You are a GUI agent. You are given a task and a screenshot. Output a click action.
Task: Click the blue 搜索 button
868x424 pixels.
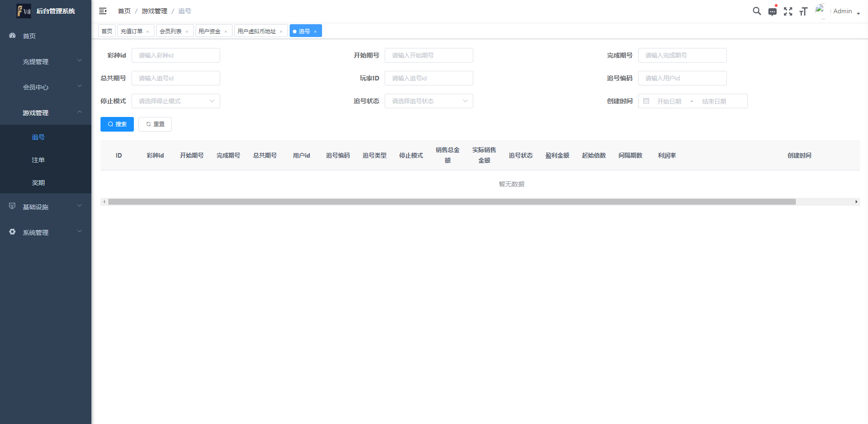(x=117, y=124)
